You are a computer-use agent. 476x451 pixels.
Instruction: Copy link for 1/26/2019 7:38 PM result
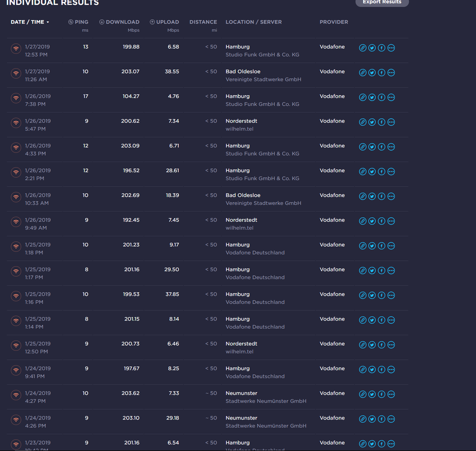(363, 98)
